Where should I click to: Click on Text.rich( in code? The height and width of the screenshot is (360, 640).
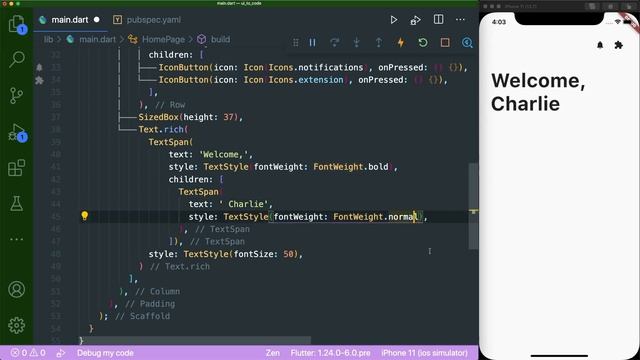(x=163, y=129)
